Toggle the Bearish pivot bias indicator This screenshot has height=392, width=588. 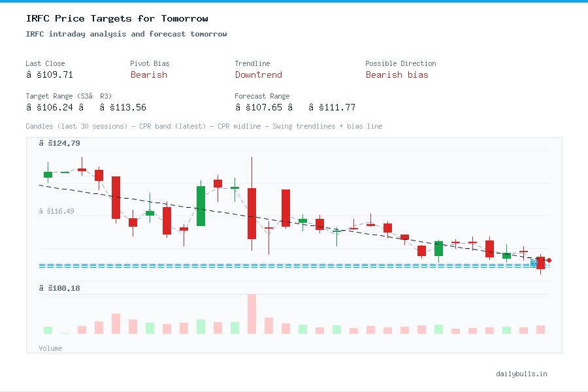pos(149,75)
